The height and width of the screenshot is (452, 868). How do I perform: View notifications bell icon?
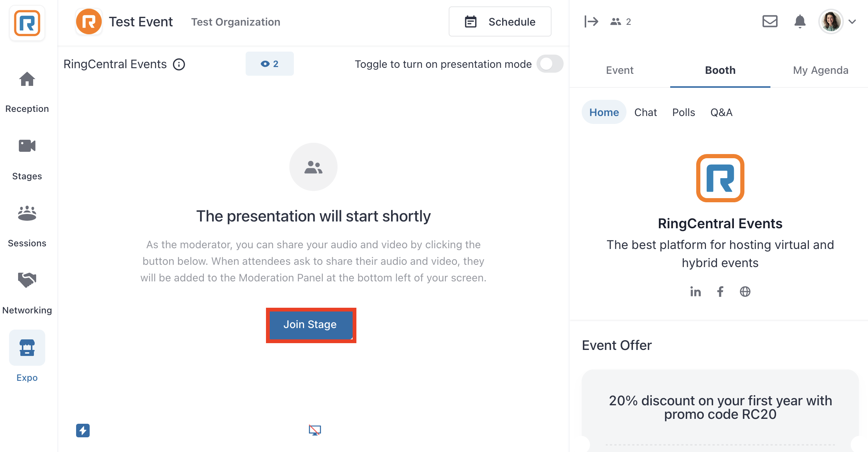[x=800, y=21]
